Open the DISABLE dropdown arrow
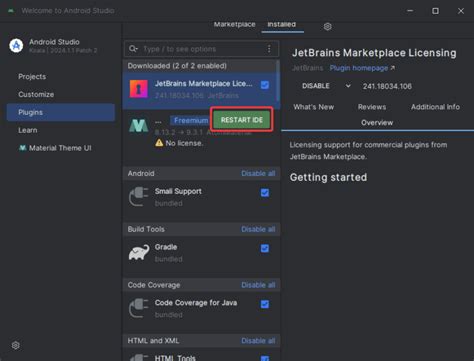The width and height of the screenshot is (474, 361). tap(348, 86)
